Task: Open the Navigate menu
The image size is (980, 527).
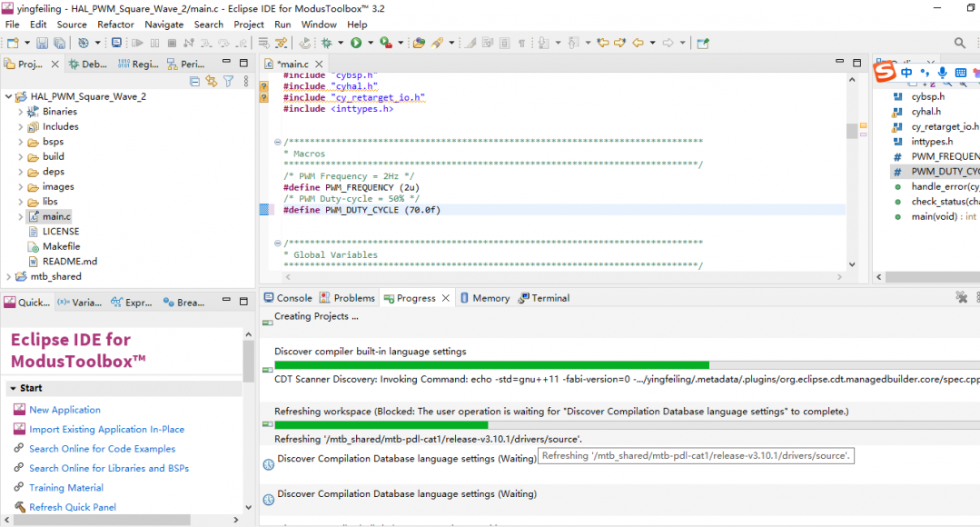Action: coord(163,25)
